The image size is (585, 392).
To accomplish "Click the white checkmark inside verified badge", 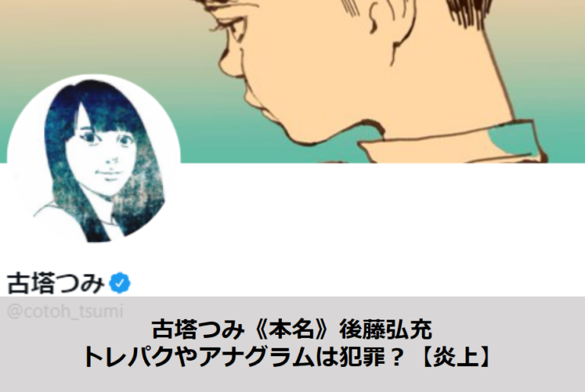I will [x=120, y=283].
